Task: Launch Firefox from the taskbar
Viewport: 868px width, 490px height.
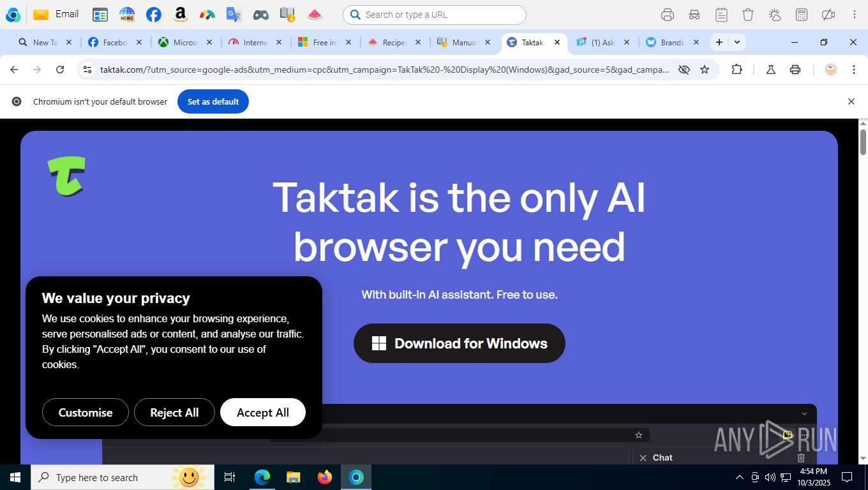Action: tap(325, 477)
